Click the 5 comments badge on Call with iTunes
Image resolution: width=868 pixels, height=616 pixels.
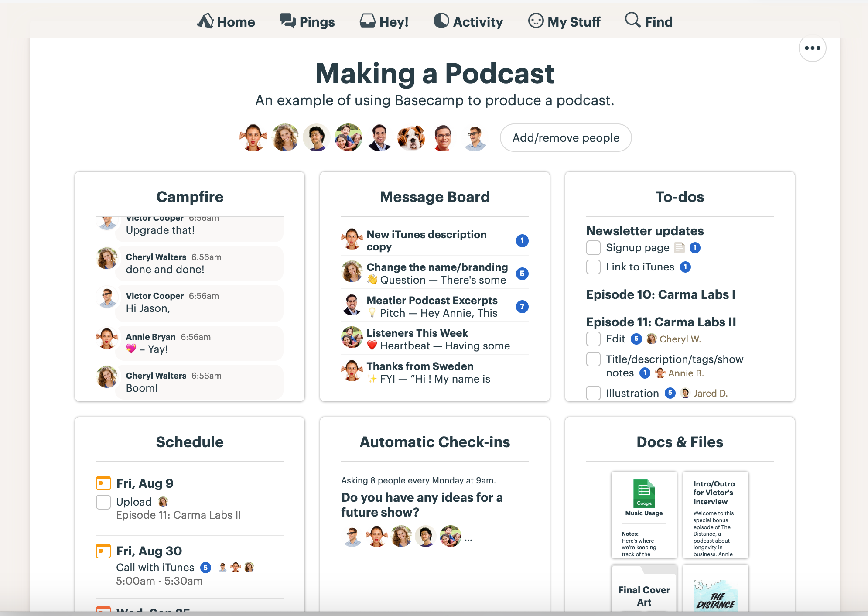click(205, 568)
